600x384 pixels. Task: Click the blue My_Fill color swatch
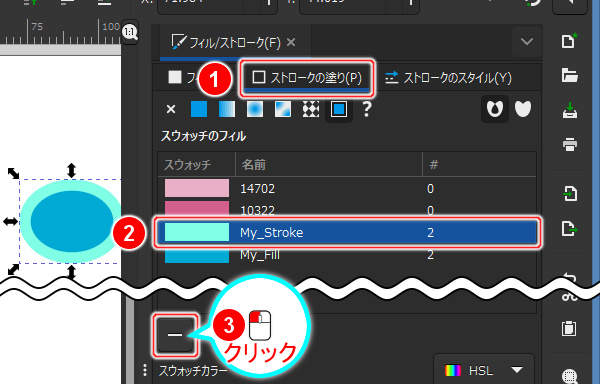pyautogui.click(x=197, y=255)
